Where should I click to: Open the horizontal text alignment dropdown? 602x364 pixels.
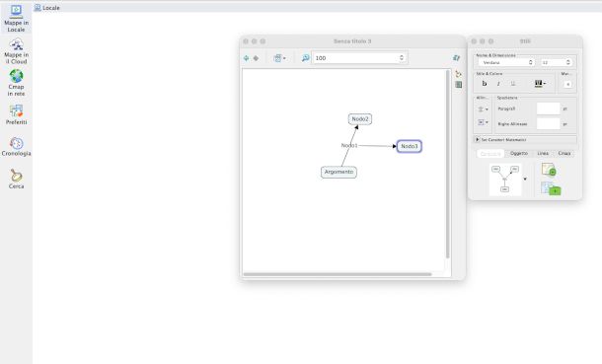[483, 109]
